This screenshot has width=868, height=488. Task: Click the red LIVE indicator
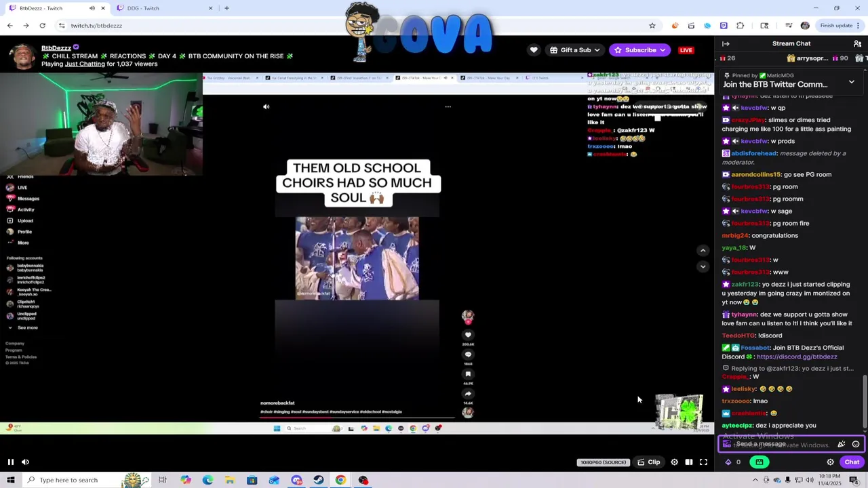686,50
